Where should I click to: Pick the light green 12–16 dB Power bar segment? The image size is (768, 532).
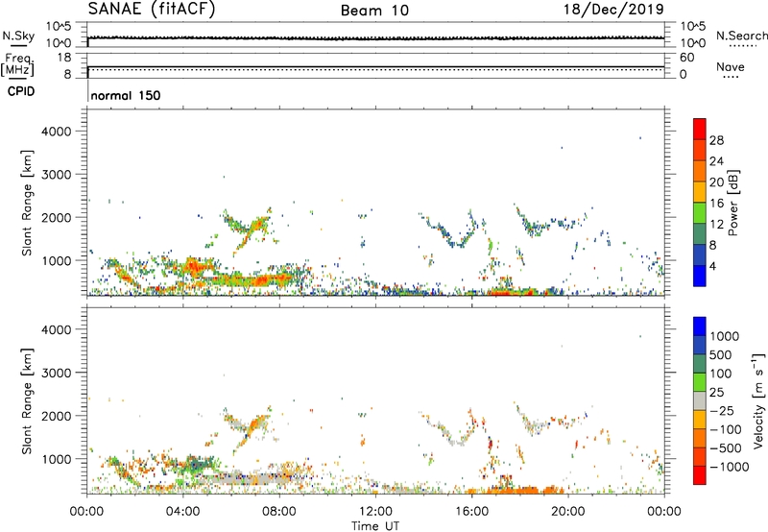click(x=700, y=212)
